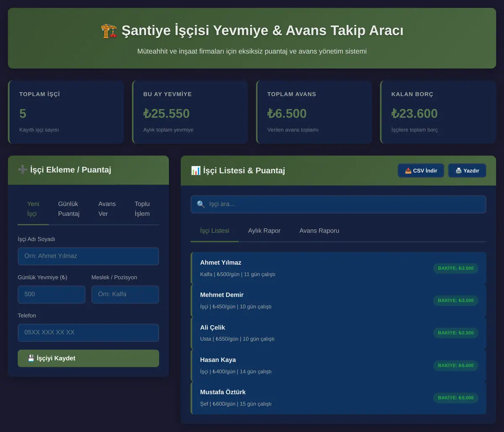Click the Bu Ay Yevmiye stat card
The image size is (504, 432).
[190, 112]
